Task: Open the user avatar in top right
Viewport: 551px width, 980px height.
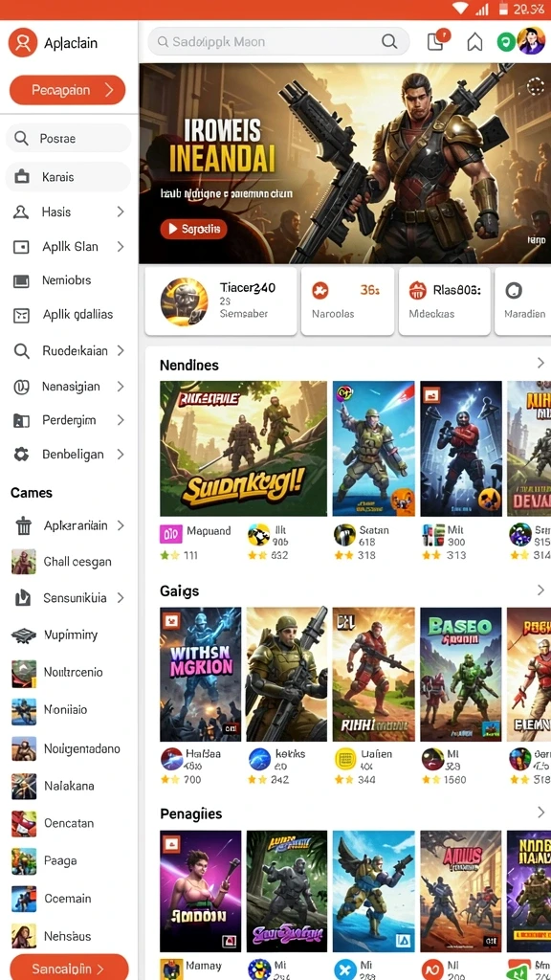Action: pos(532,41)
